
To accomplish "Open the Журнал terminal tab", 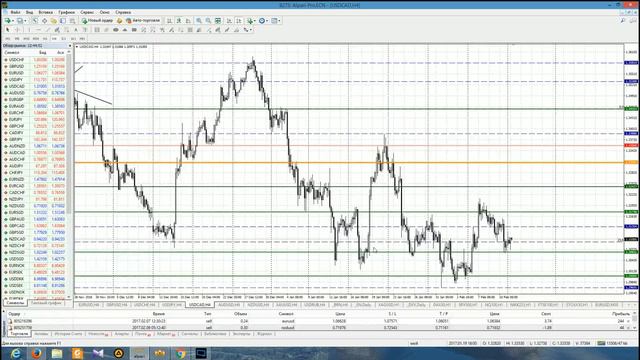I will 264,334.
